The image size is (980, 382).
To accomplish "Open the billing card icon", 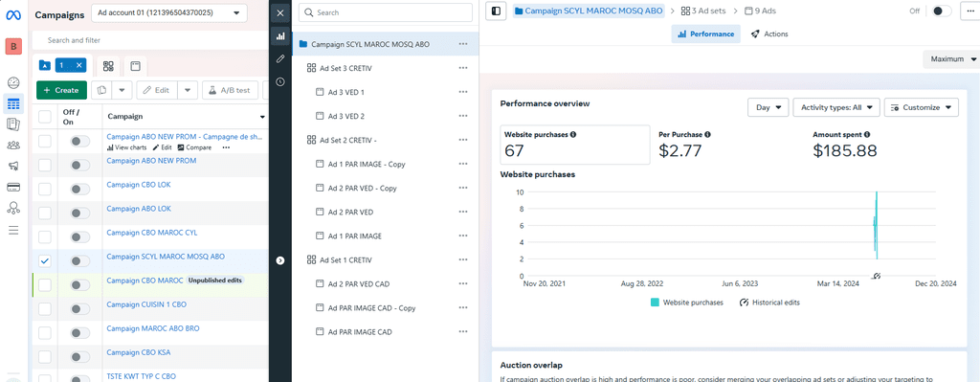I will click(13, 187).
